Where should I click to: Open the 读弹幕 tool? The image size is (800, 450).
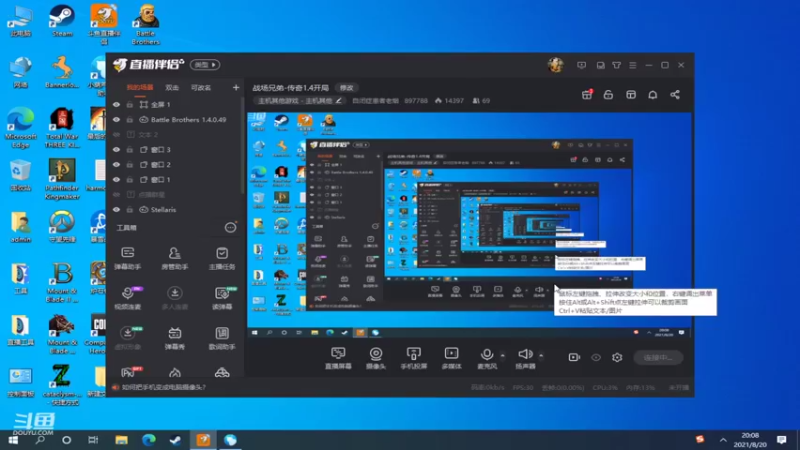pyautogui.click(x=222, y=297)
